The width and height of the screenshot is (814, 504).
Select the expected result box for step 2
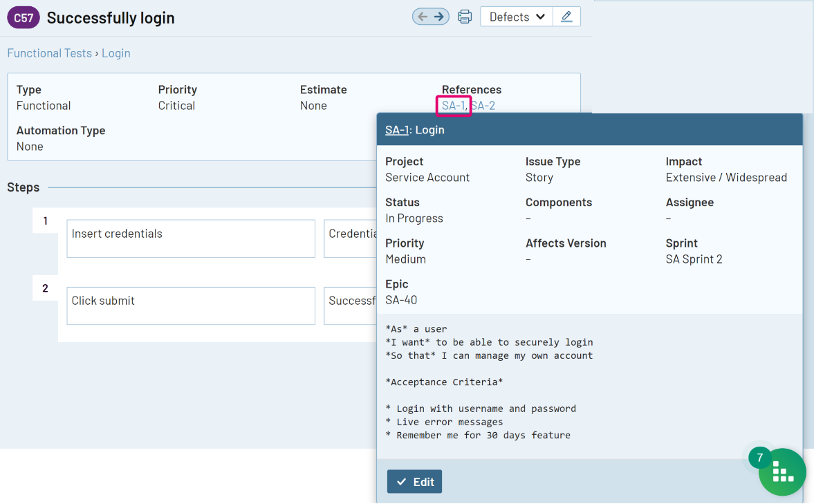pos(350,306)
